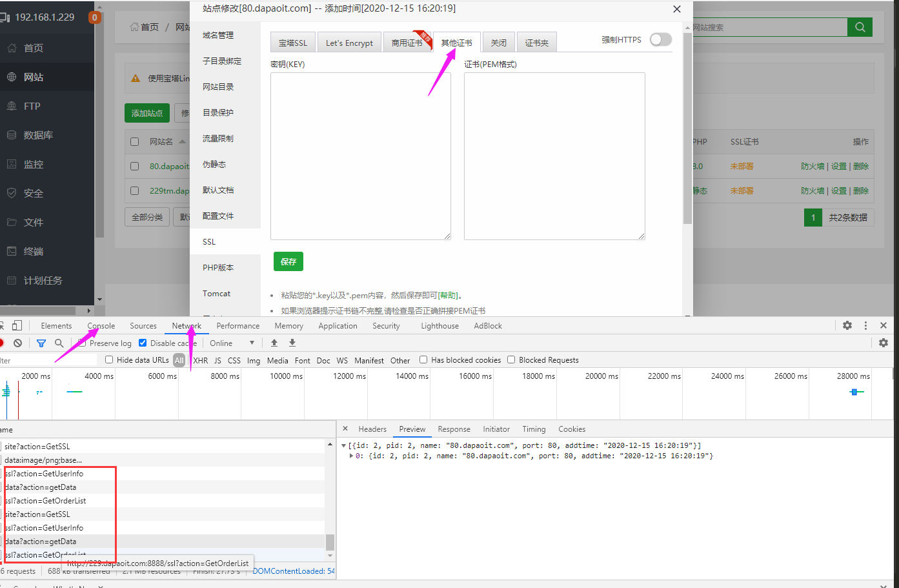Click the terminal icon beside 终端
Image resolution: width=899 pixels, height=588 pixels.
[12, 251]
